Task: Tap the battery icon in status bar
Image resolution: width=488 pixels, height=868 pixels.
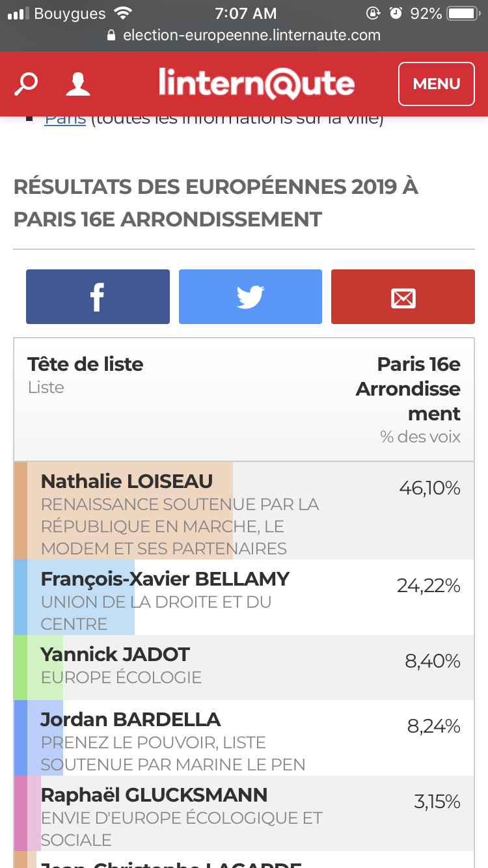Action: (x=464, y=13)
